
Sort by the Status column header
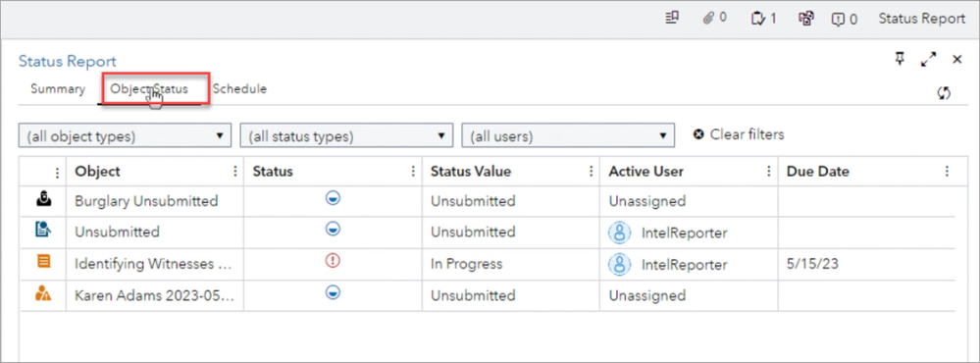click(273, 171)
